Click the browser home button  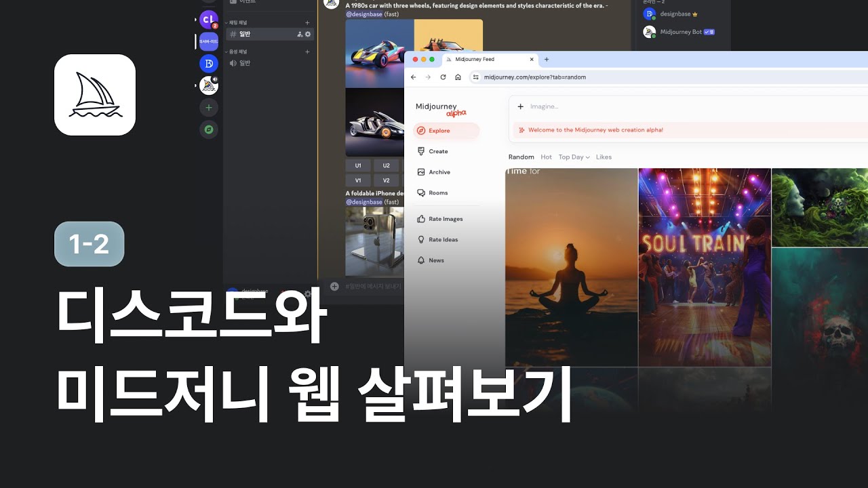tap(458, 77)
